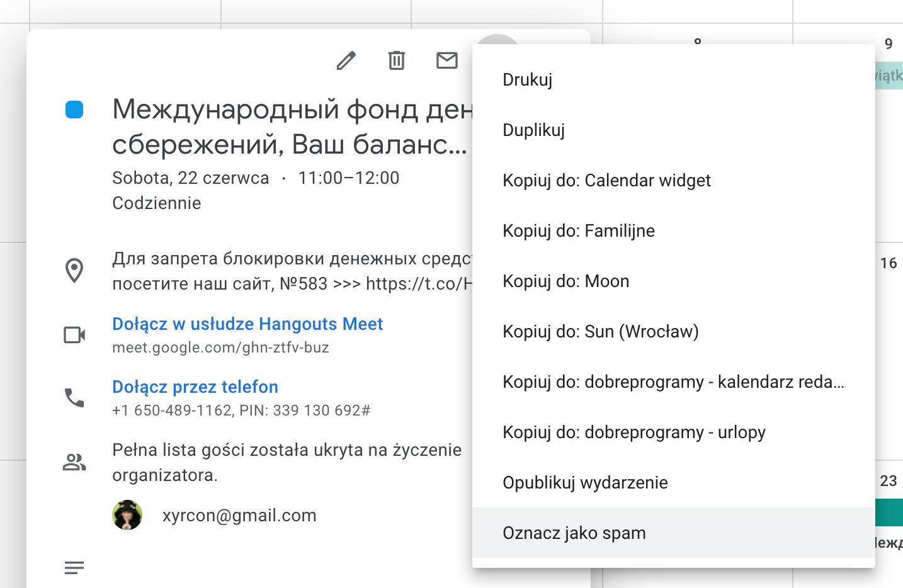Select Kopiuj do: Moon option
Screen dimensions: 903x588
566,281
